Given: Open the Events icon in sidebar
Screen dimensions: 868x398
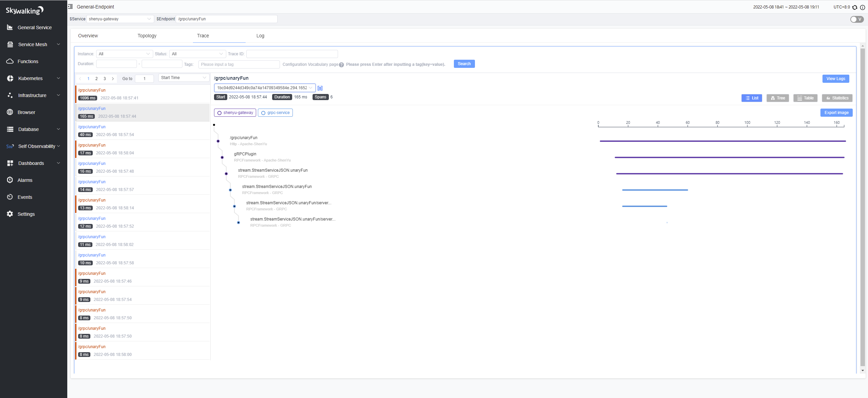Looking at the screenshot, I should pos(10,197).
